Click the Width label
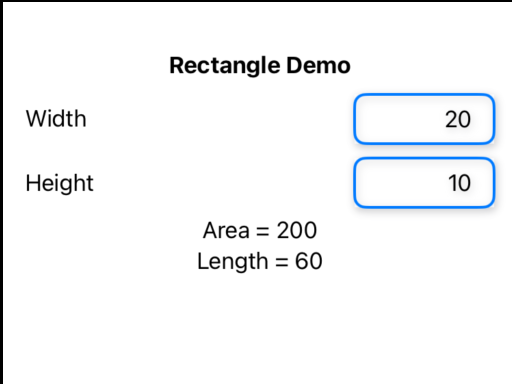The image size is (512, 384). pos(56,118)
